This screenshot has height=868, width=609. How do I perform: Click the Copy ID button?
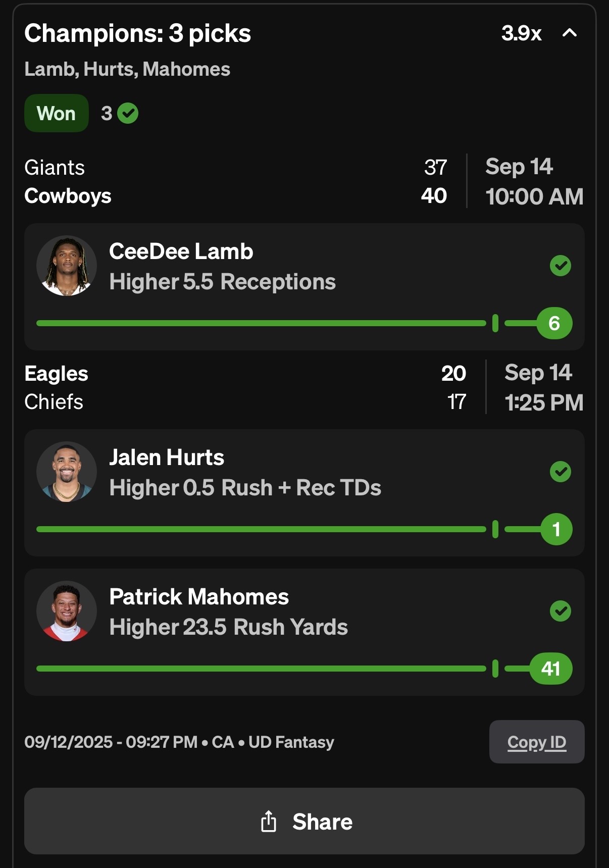(x=536, y=742)
